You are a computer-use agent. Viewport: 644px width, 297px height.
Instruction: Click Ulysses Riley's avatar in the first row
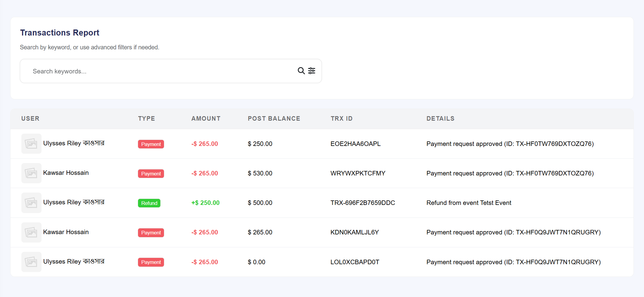pyautogui.click(x=31, y=144)
